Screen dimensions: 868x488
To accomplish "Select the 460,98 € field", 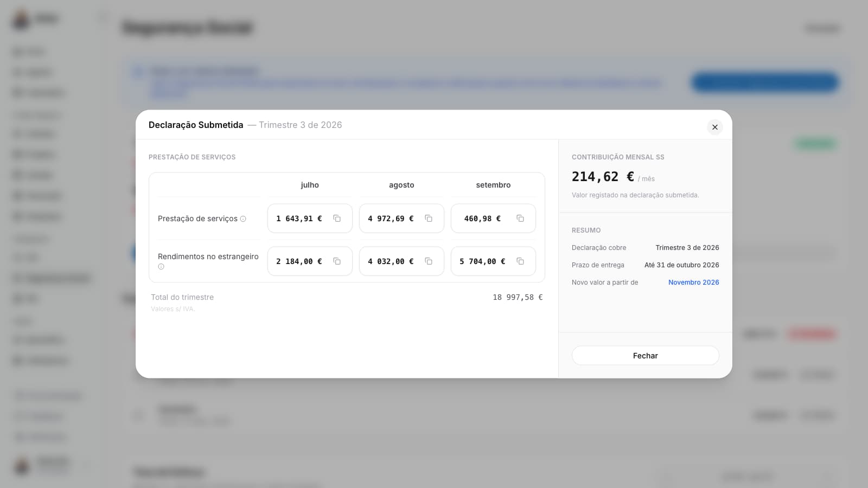I will [493, 219].
